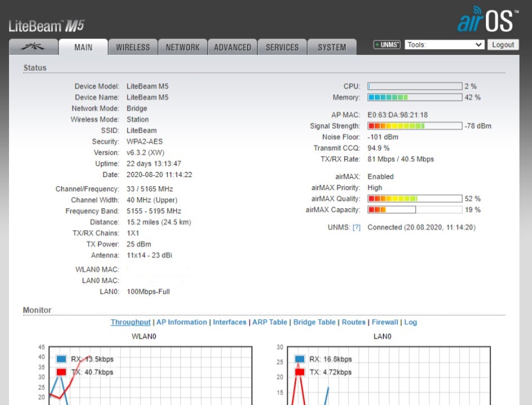Click the airMAX Capacity bar
The image size is (532, 405).
pyautogui.click(x=415, y=210)
